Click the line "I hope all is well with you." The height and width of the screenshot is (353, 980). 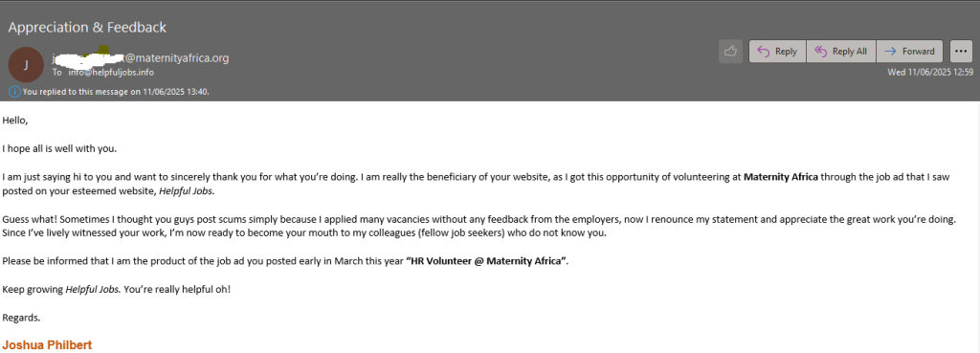[59, 148]
